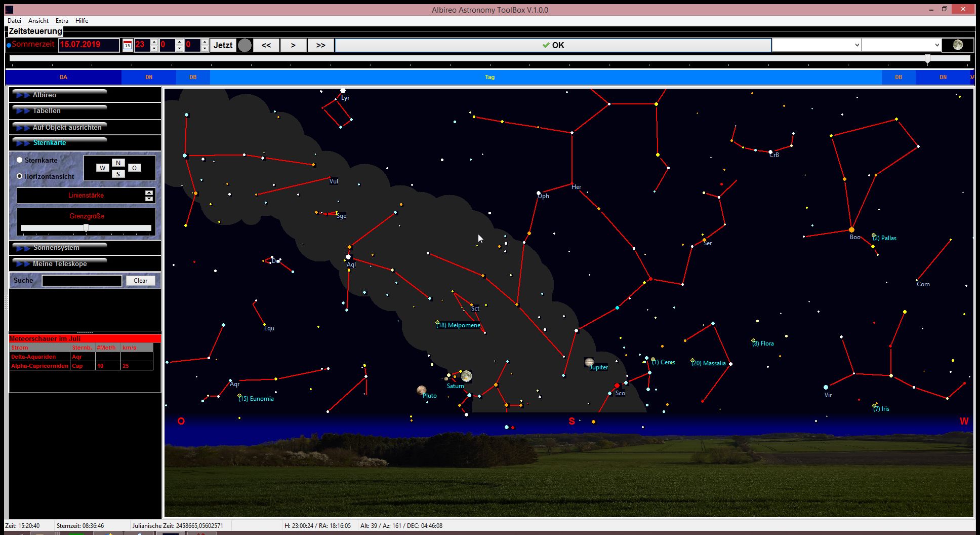Image resolution: width=980 pixels, height=535 pixels.
Task: Open the first empty dropdown beside OK
Action: pyautogui.click(x=816, y=45)
